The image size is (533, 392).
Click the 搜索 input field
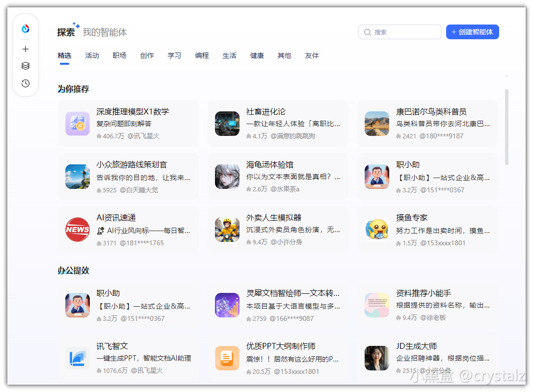400,32
